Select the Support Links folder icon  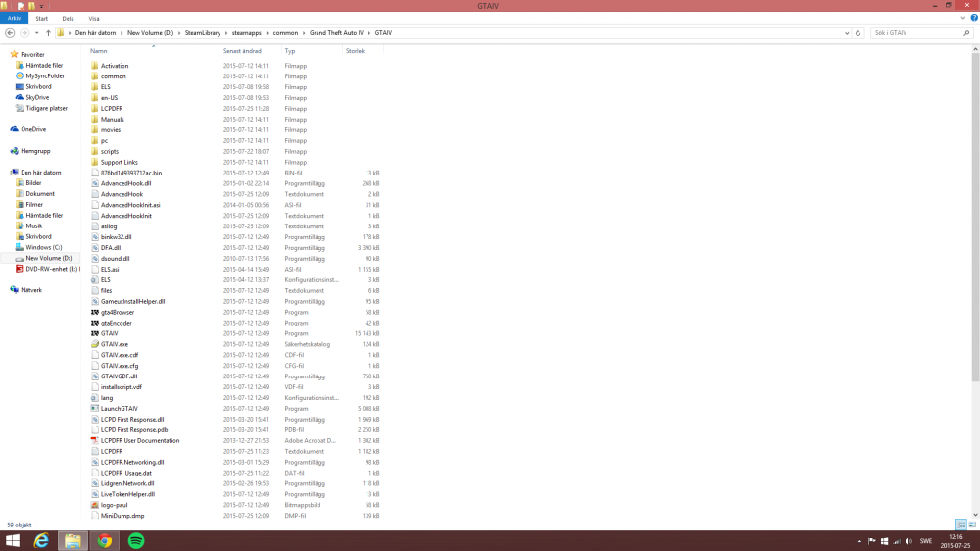[95, 162]
